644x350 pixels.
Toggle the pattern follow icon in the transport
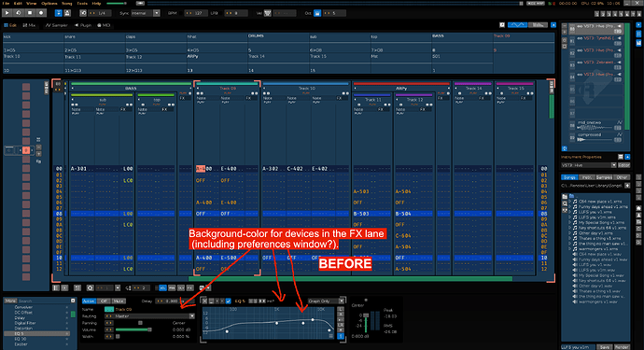58,13
